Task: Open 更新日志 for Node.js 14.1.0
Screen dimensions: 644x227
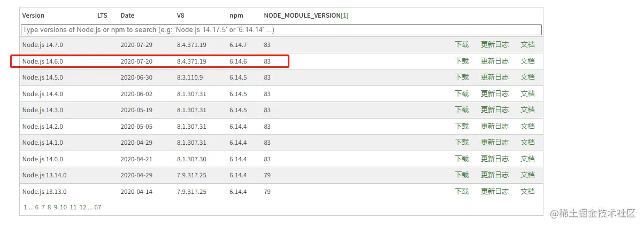Action: click(495, 143)
